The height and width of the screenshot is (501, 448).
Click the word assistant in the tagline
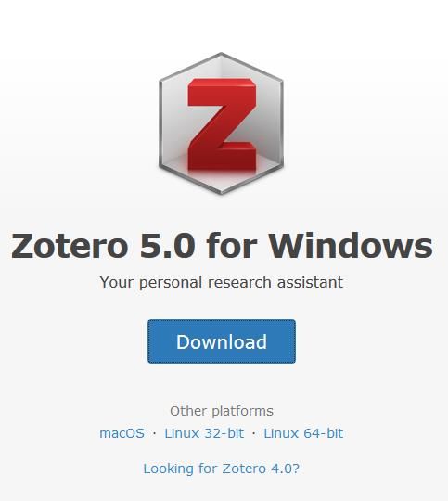(x=310, y=282)
